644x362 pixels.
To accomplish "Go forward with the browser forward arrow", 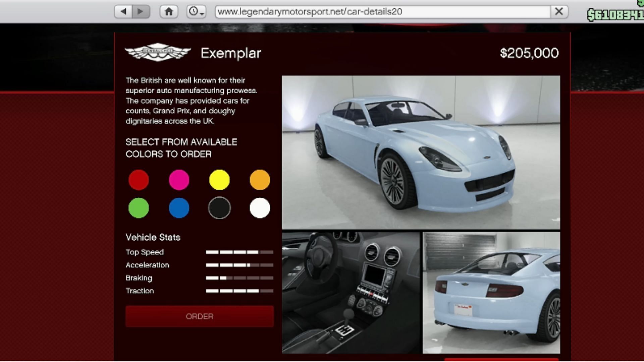I will click(x=141, y=12).
